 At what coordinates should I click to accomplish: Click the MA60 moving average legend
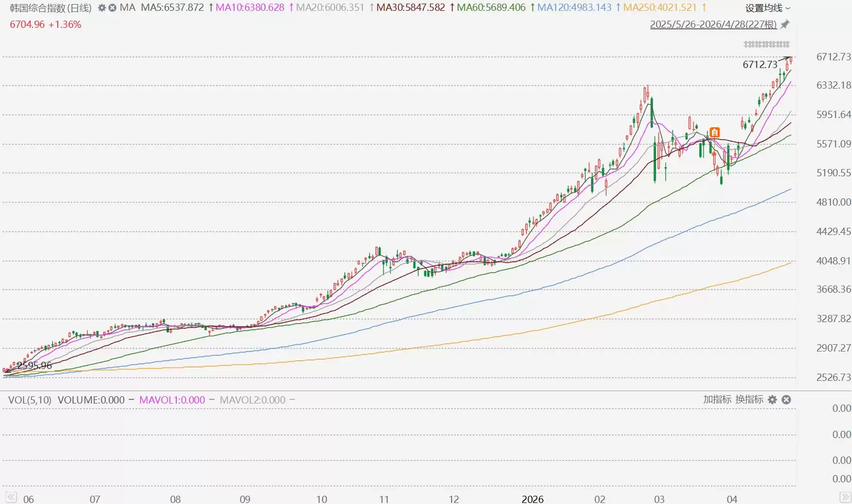(x=491, y=8)
